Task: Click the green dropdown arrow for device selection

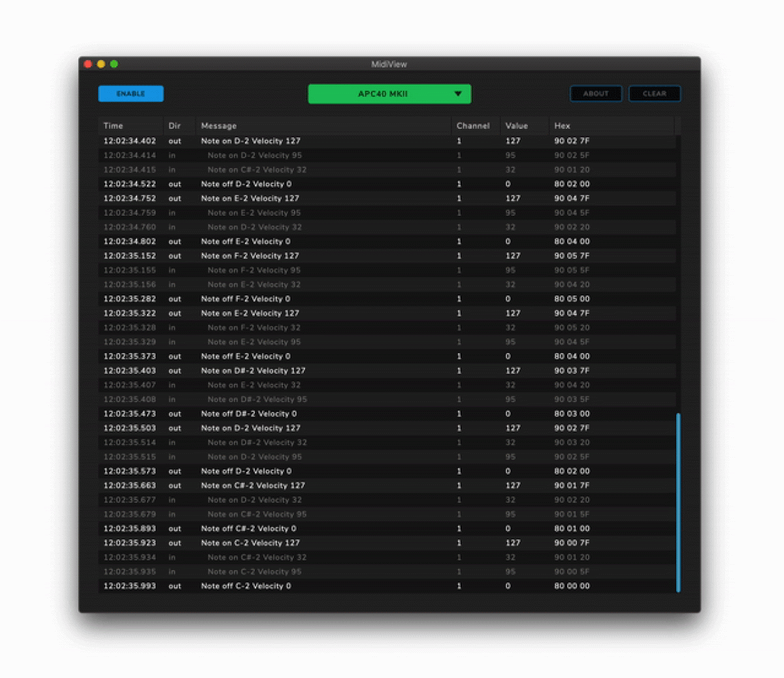Action: (459, 93)
